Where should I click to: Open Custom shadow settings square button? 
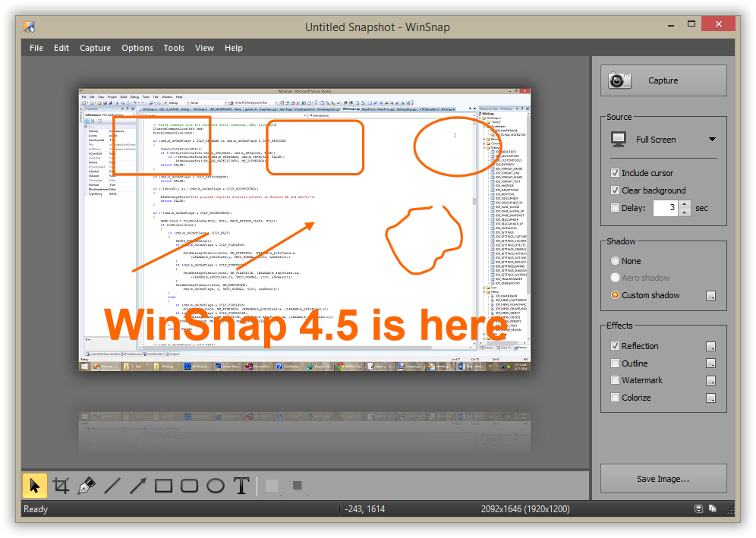point(711,295)
